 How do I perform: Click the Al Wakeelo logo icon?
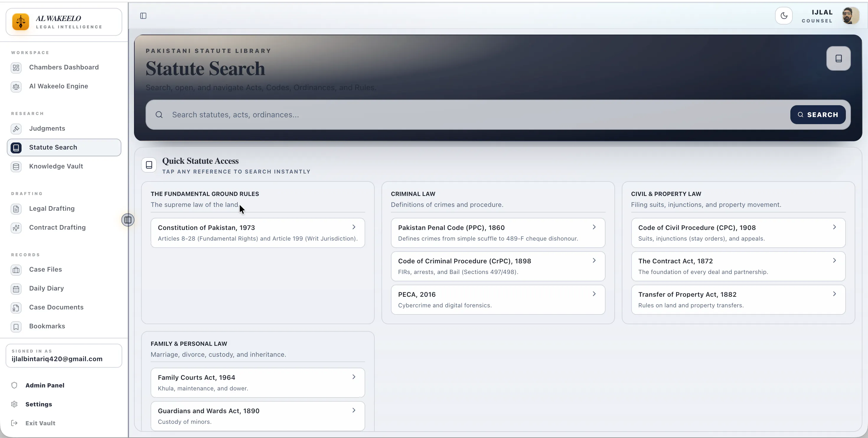(21, 22)
